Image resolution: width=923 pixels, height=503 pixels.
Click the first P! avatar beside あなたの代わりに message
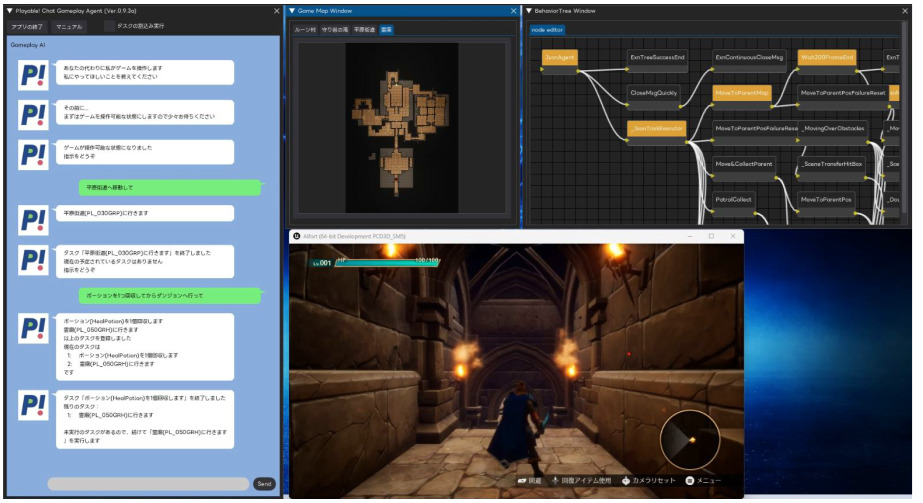(33, 75)
